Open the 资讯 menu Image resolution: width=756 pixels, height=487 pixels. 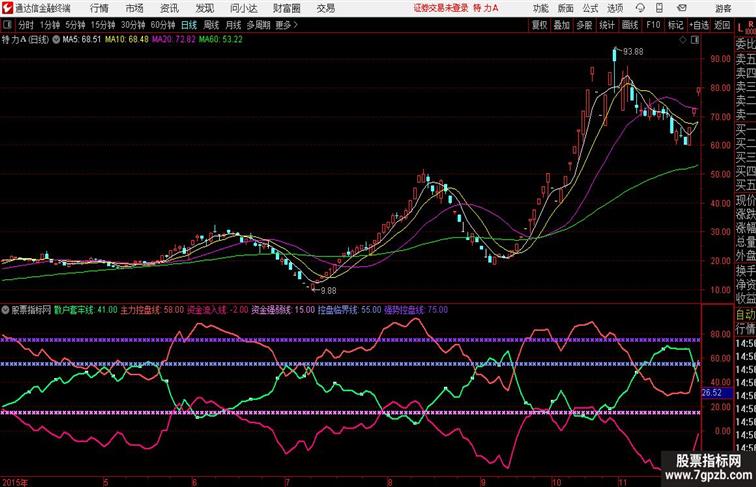point(169,8)
